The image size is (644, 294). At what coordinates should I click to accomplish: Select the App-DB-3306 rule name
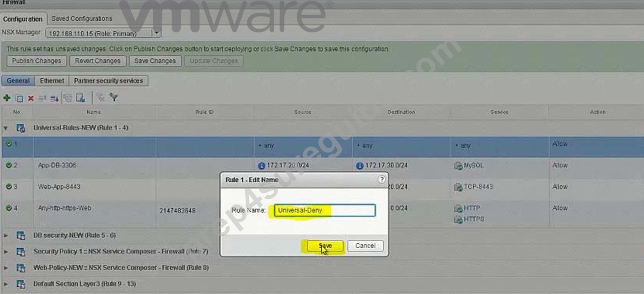[57, 165]
